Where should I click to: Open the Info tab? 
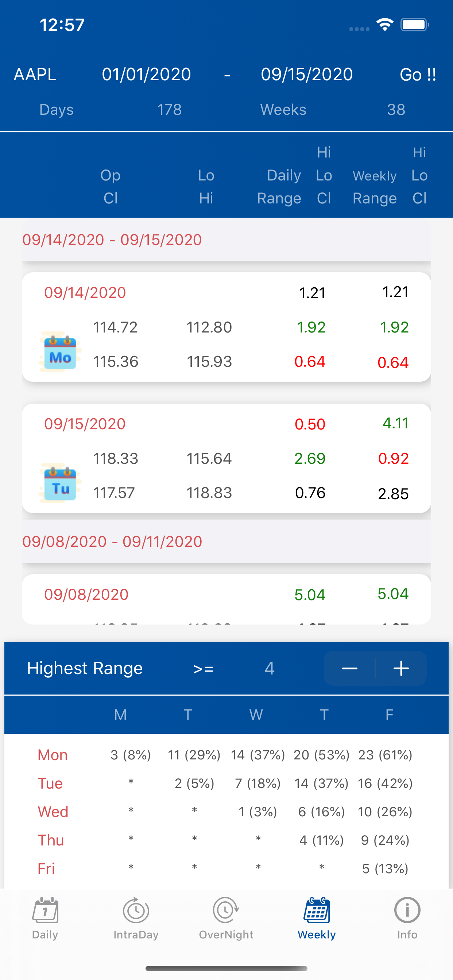pyautogui.click(x=407, y=918)
